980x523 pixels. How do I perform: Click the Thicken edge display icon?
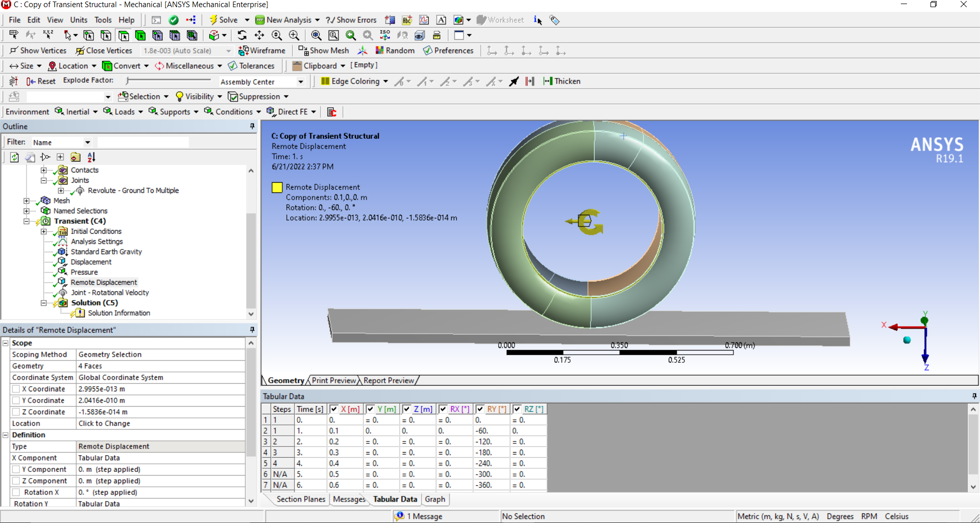tap(548, 81)
